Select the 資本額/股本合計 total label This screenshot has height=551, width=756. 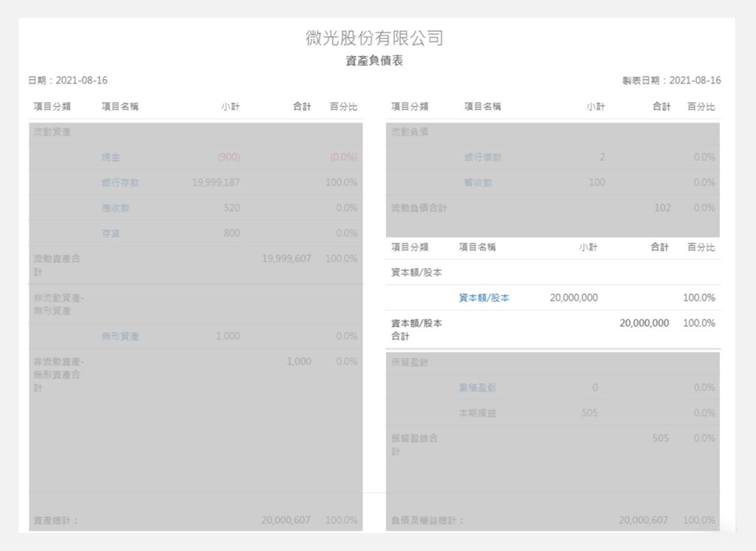pos(416,329)
